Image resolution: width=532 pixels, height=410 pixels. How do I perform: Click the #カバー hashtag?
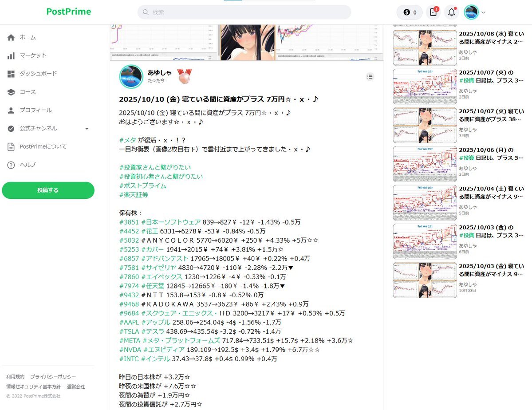[152, 250]
